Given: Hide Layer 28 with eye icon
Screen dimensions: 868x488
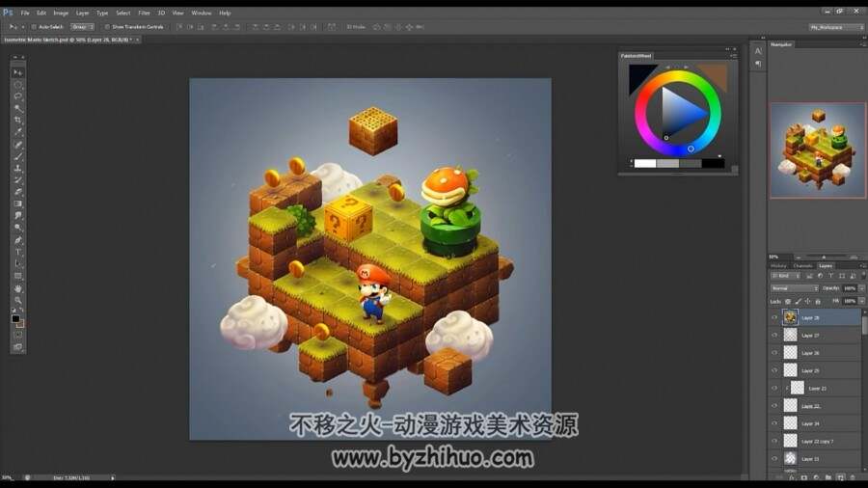Looking at the screenshot, I should [774, 317].
